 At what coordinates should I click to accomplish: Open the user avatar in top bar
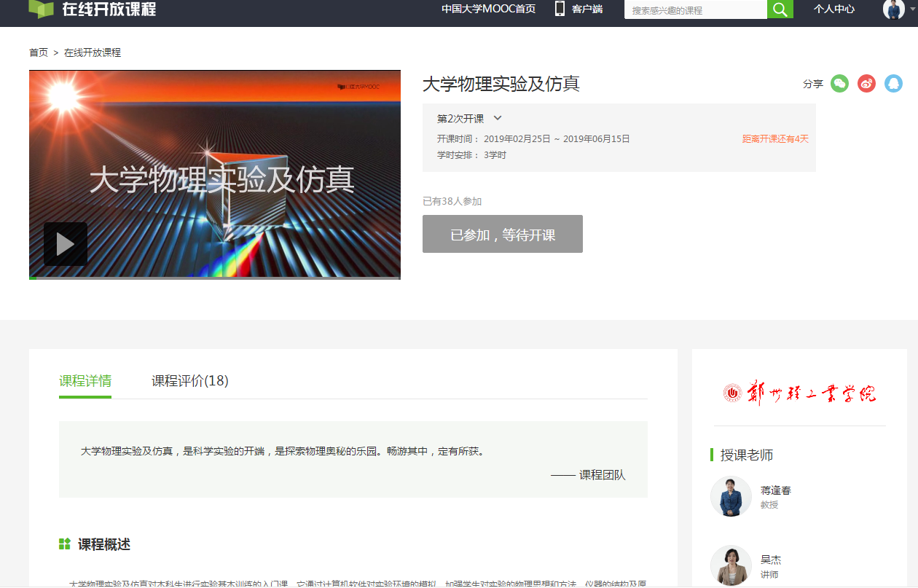point(893,9)
